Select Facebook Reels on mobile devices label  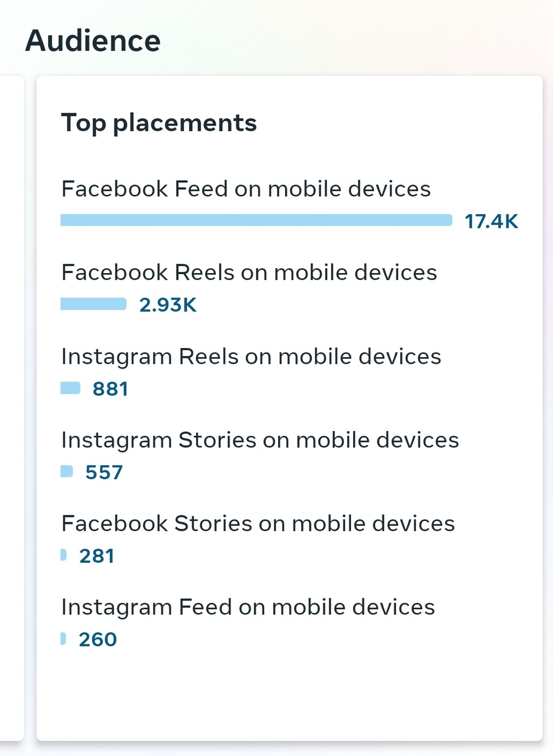pyautogui.click(x=249, y=273)
